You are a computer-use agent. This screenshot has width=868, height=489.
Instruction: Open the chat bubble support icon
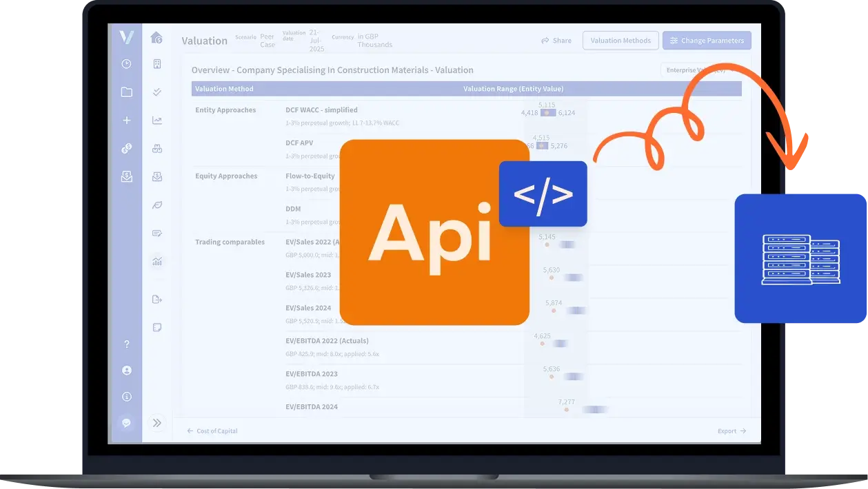(126, 423)
